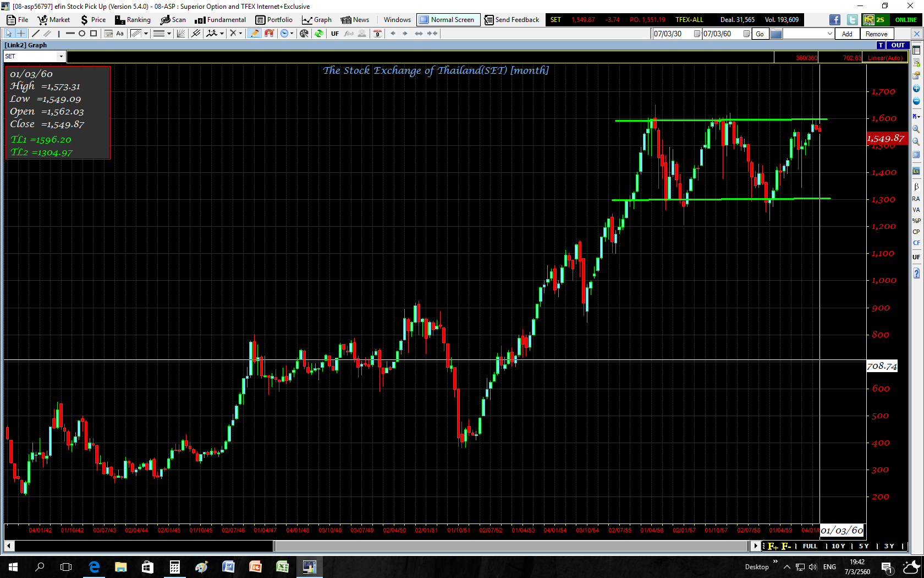Select the fan lines tool
This screenshot has width=924, height=578.
coord(181,34)
